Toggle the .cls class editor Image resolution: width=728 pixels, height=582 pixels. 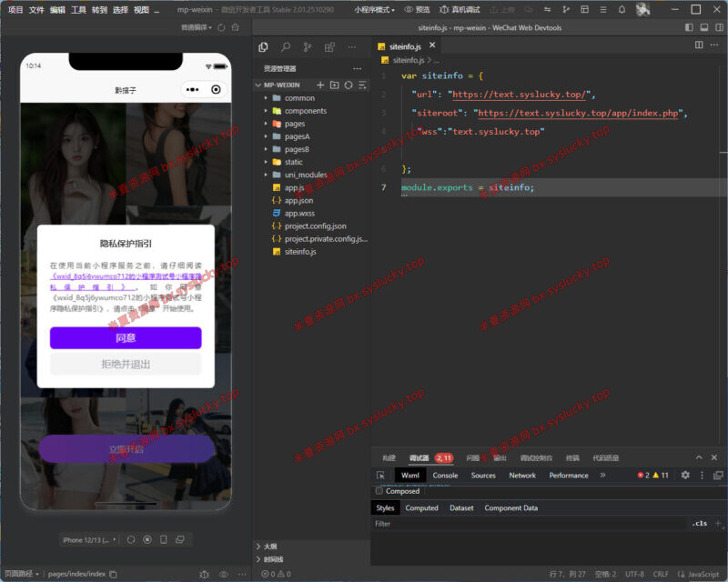click(700, 524)
